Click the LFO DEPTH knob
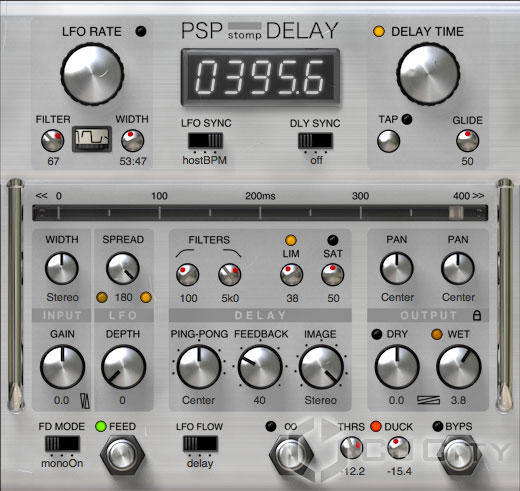 [123, 367]
